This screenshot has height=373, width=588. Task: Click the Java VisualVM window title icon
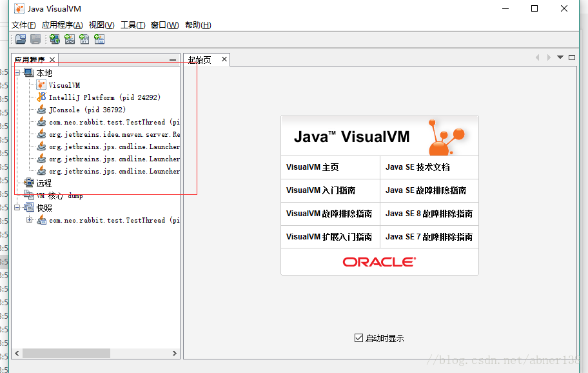[x=19, y=8]
